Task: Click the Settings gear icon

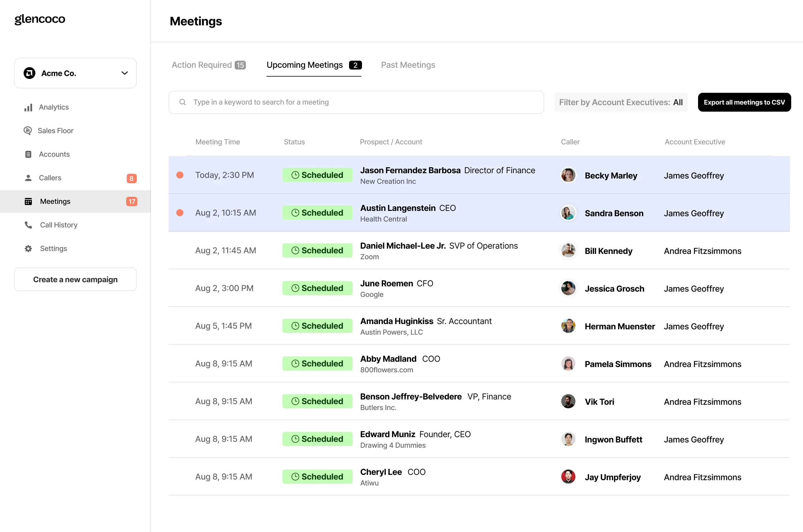Action: (x=29, y=249)
